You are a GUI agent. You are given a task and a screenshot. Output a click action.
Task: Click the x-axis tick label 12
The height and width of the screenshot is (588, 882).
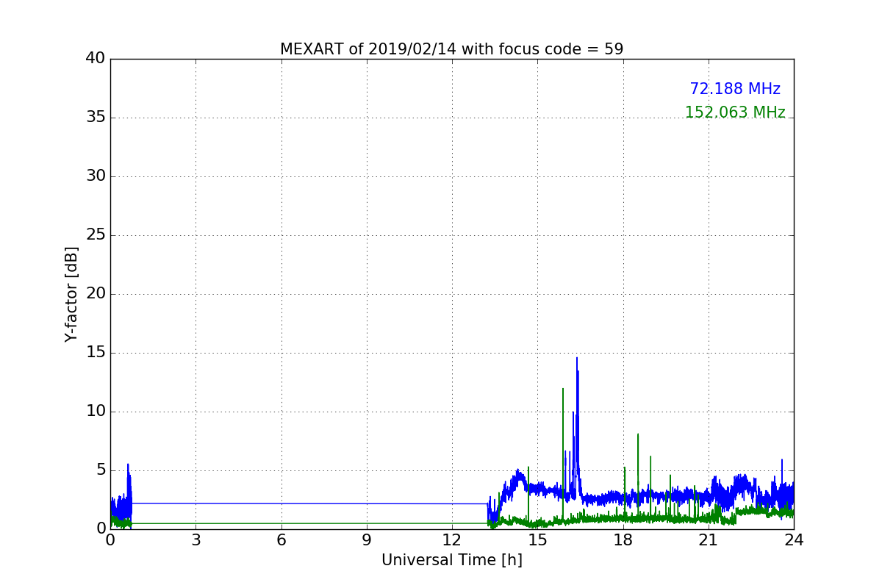pyautogui.click(x=452, y=540)
